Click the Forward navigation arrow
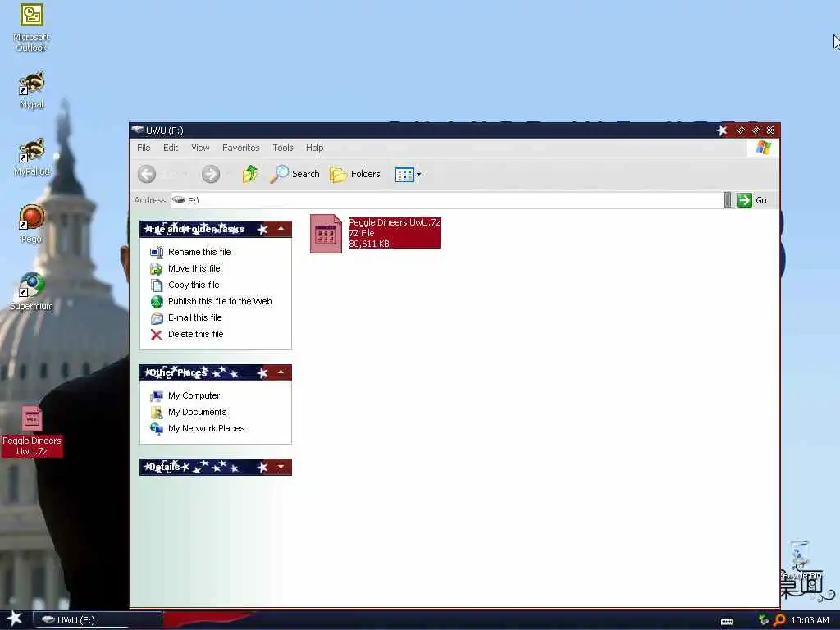The height and width of the screenshot is (630, 840). pyautogui.click(x=211, y=174)
